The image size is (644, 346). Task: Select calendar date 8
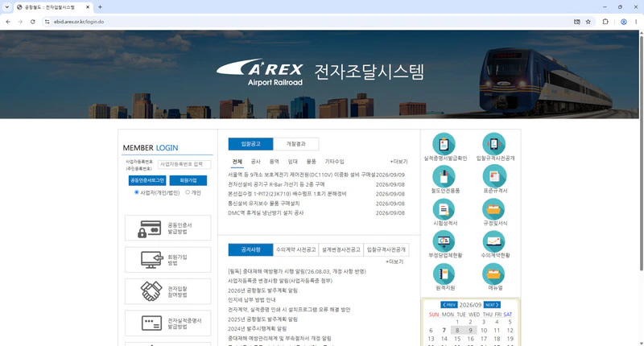pos(457,330)
